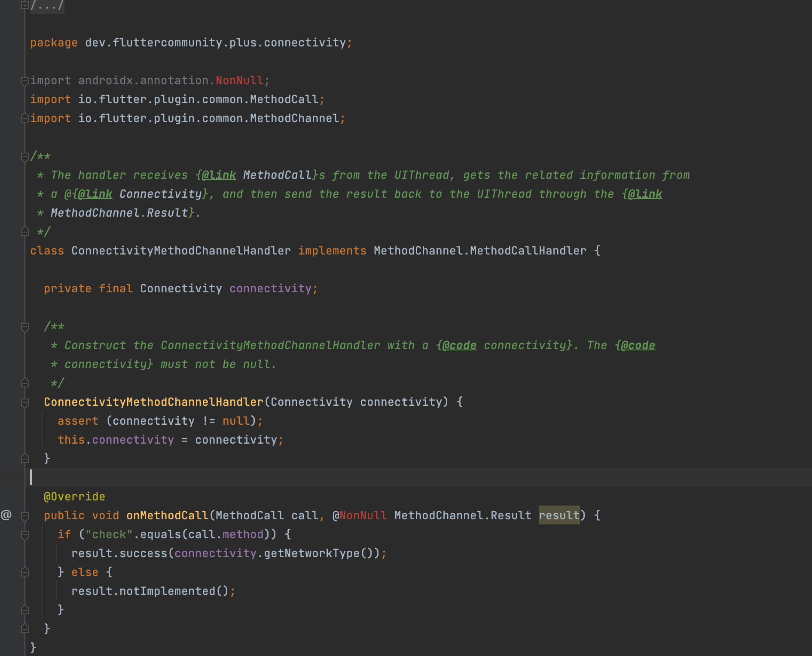Click fold end marker at the constructor's closing brace
Image resolution: width=812 pixels, height=656 pixels.
click(25, 459)
